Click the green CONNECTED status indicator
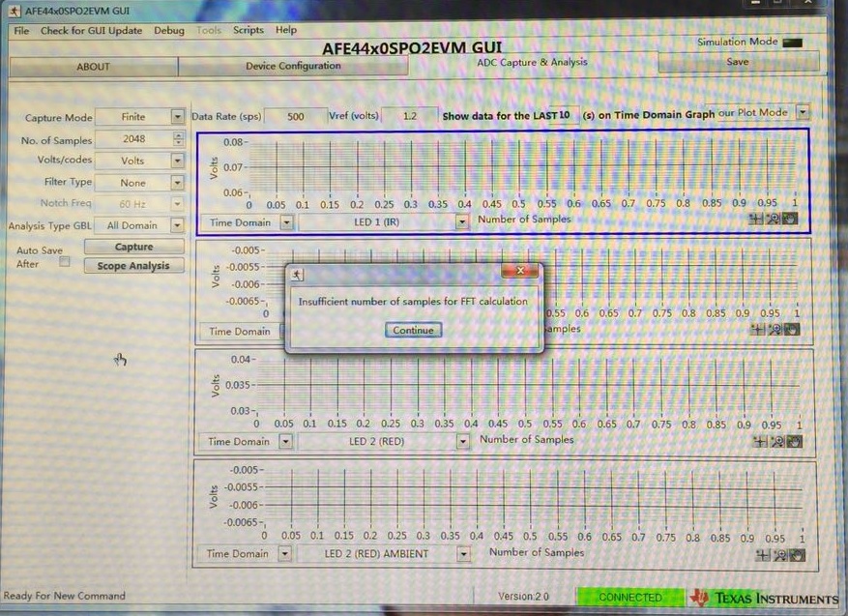The image size is (848, 616). pos(630,597)
